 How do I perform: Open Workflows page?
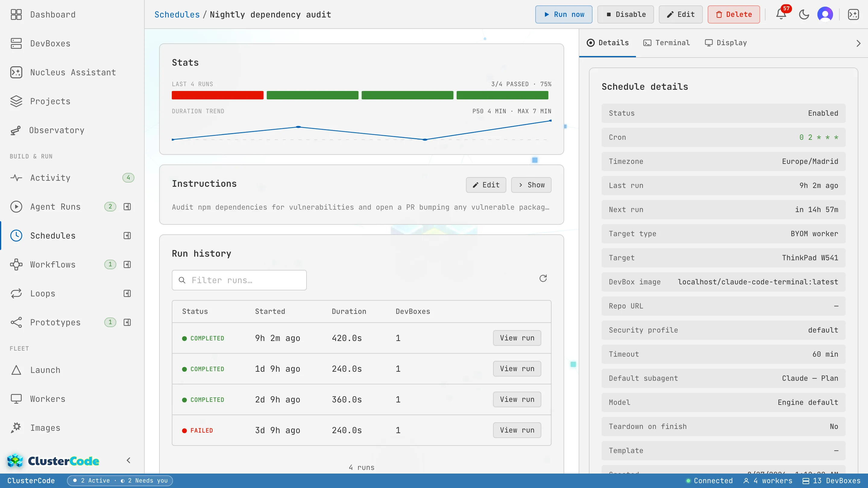[52, 264]
